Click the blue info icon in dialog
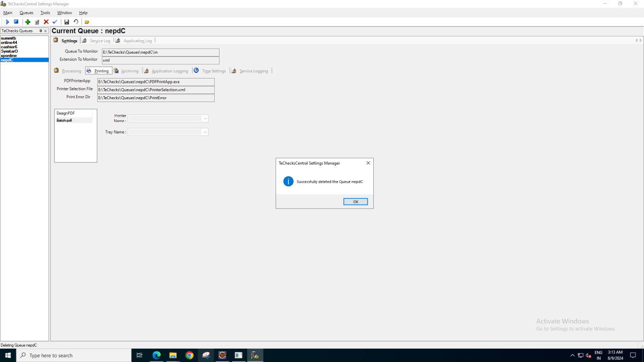Image resolution: width=644 pixels, height=362 pixels. (x=288, y=181)
